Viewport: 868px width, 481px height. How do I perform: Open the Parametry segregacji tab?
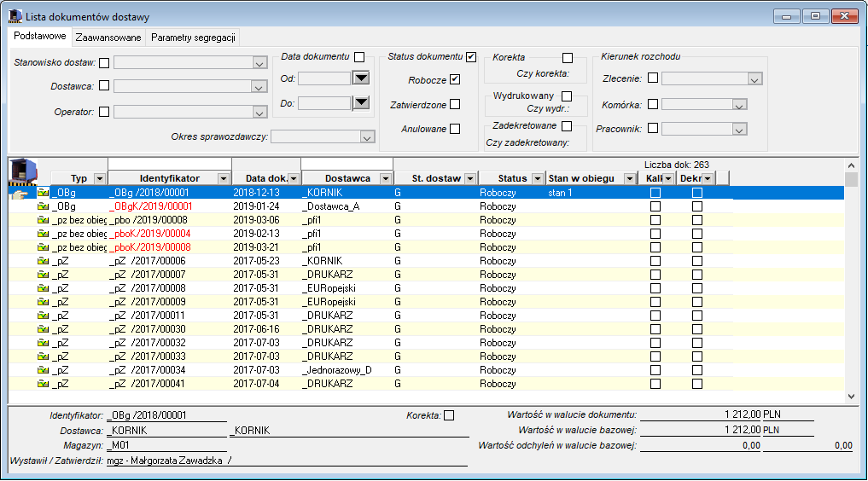[193, 38]
